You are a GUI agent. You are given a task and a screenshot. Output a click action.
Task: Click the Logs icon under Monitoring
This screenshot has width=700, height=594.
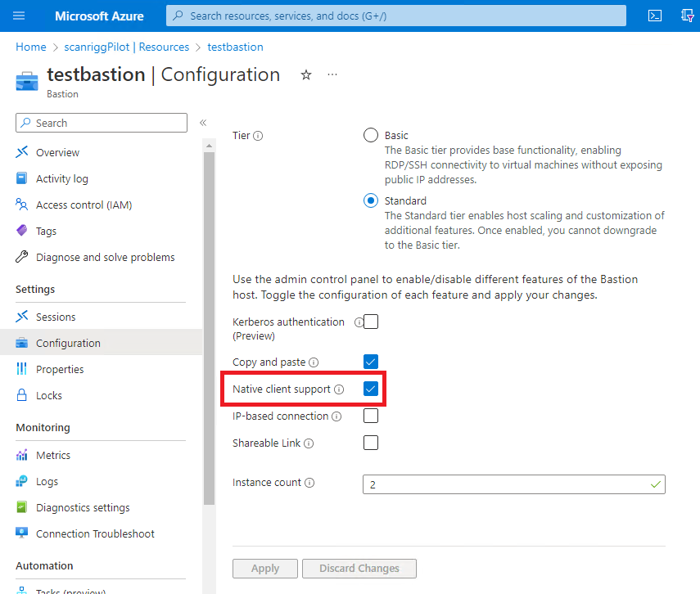click(22, 481)
